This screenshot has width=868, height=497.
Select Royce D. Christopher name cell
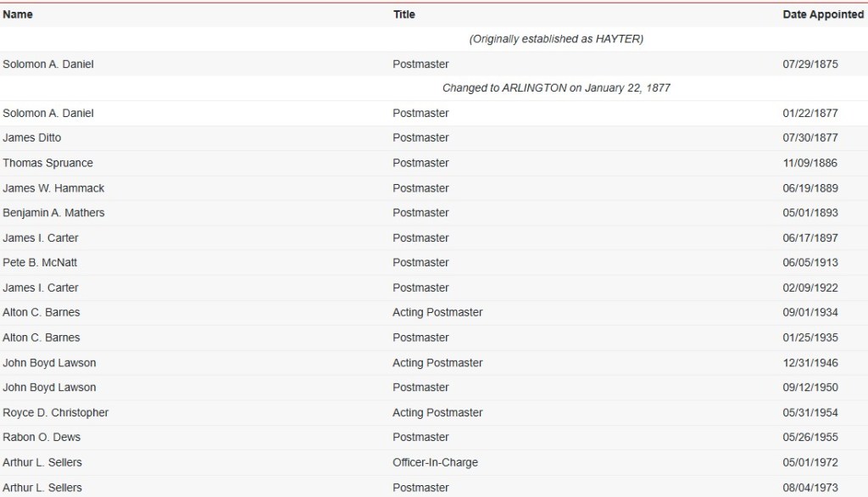pos(56,413)
